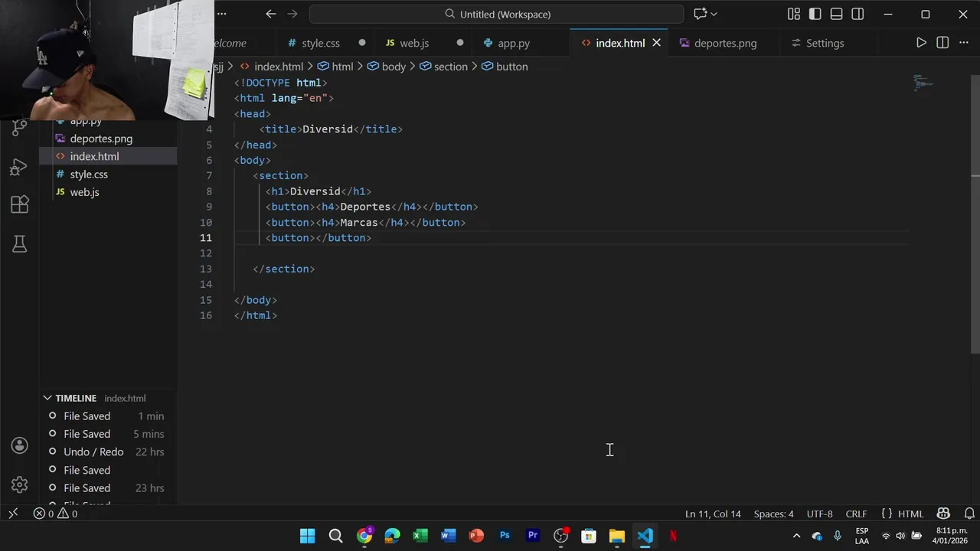The height and width of the screenshot is (551, 980).
Task: Customize layout via title bar icon
Action: (x=794, y=14)
